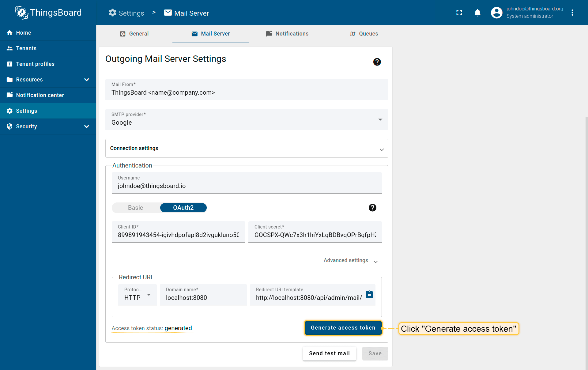The image size is (588, 370).
Task: Click Generate access token button
Action: (x=343, y=328)
